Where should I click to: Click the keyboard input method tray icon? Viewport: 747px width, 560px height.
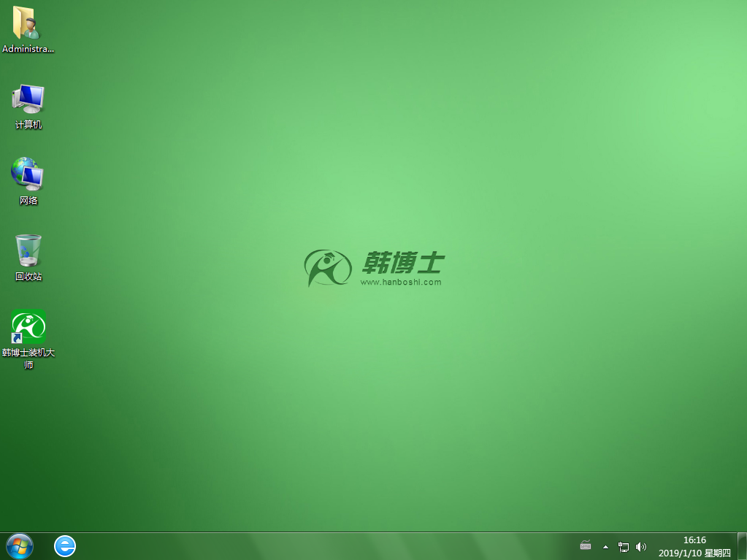(586, 546)
